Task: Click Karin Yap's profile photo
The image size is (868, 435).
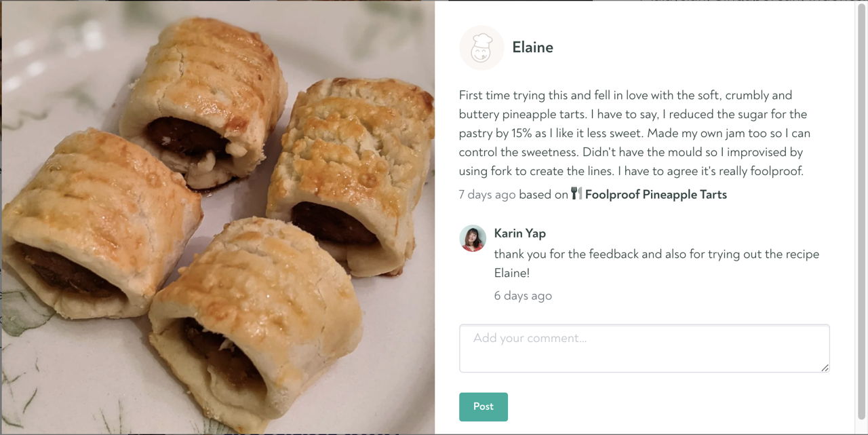Action: point(473,238)
